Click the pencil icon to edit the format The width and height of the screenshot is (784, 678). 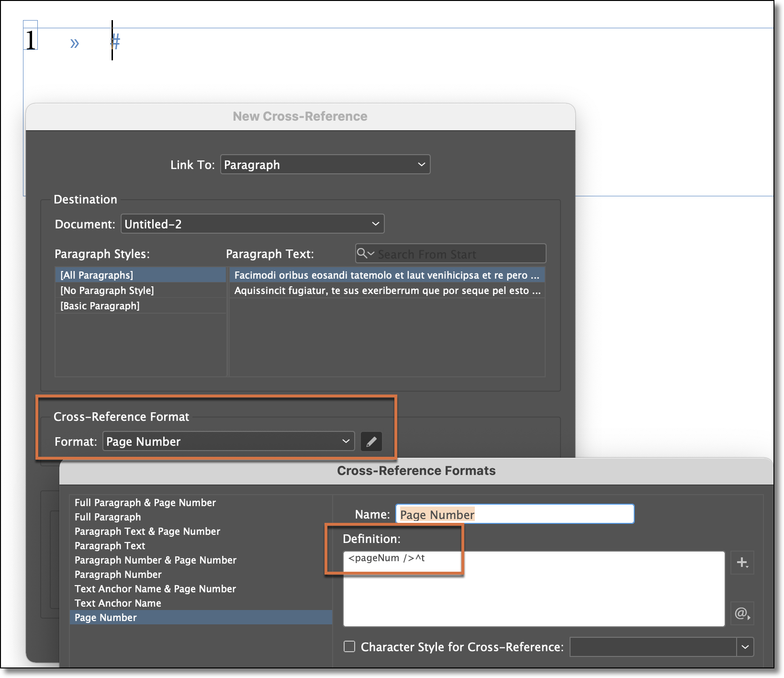point(372,441)
